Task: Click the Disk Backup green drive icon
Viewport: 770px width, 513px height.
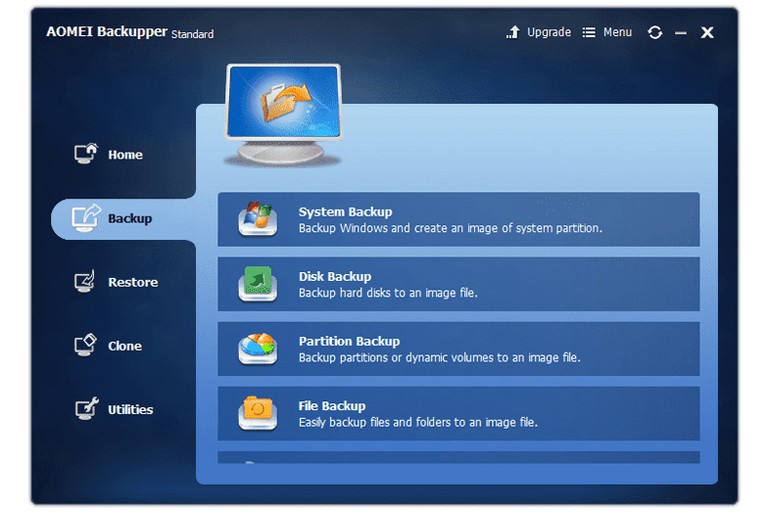Action: (257, 283)
